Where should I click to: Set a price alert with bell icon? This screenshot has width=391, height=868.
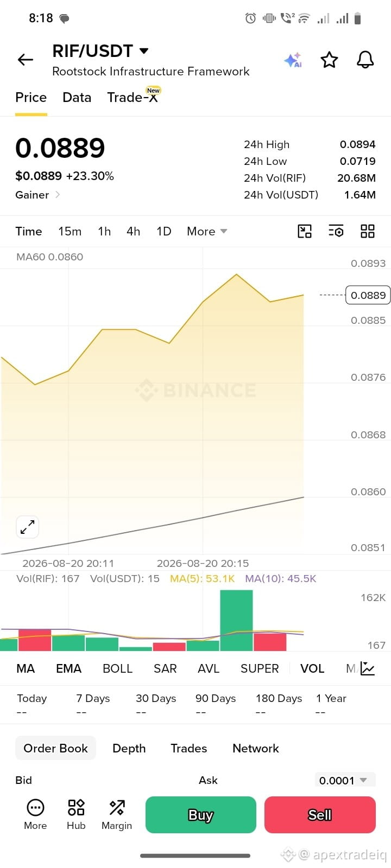(x=365, y=60)
